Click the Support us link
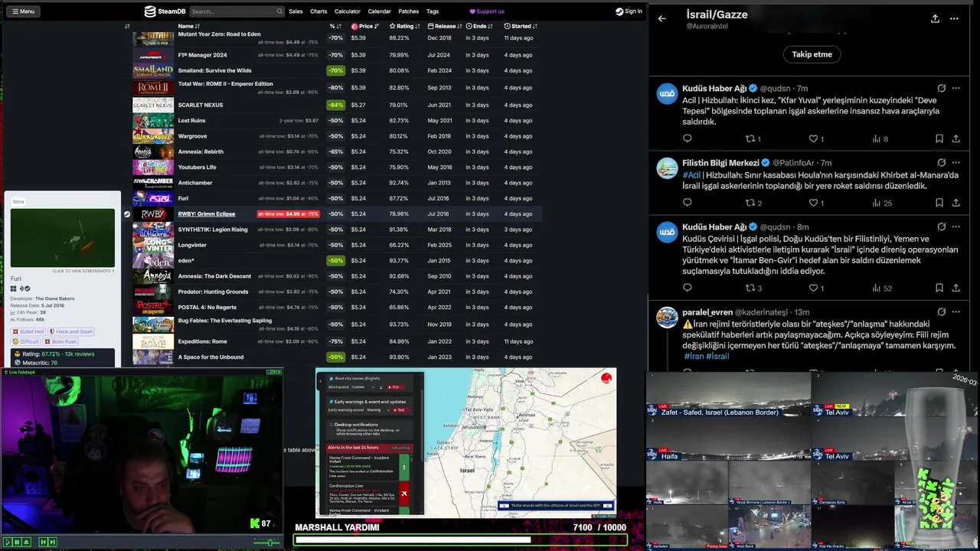 tap(487, 11)
